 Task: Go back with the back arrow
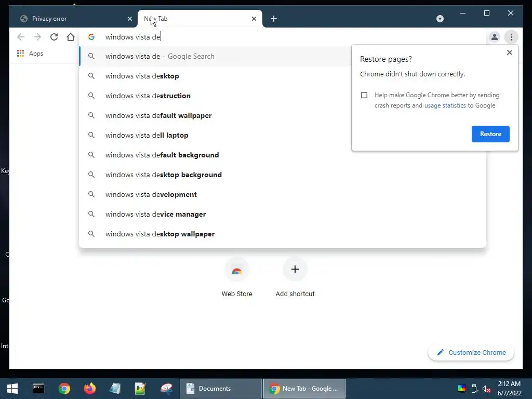coord(21,37)
